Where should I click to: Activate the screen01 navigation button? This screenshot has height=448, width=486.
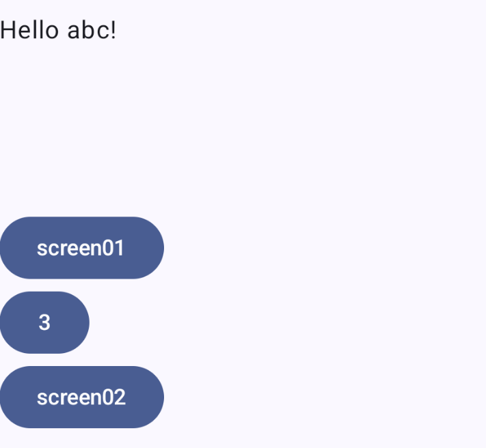pos(81,248)
